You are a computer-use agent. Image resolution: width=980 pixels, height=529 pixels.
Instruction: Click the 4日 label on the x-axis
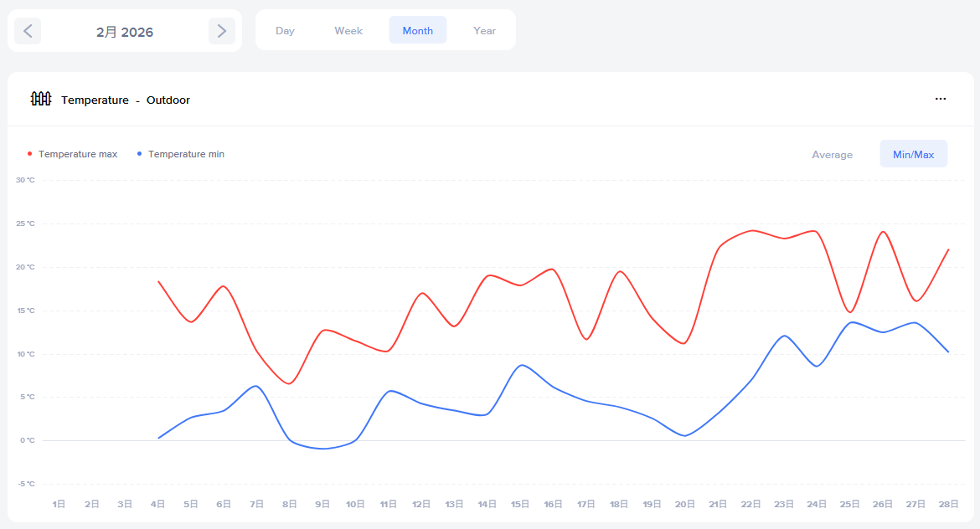[157, 504]
